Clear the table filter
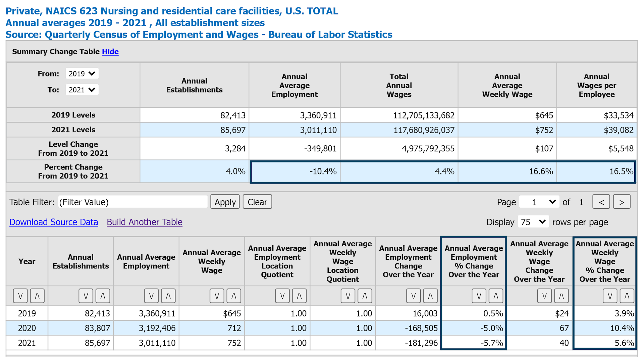This screenshot has height=357, width=644. [257, 202]
